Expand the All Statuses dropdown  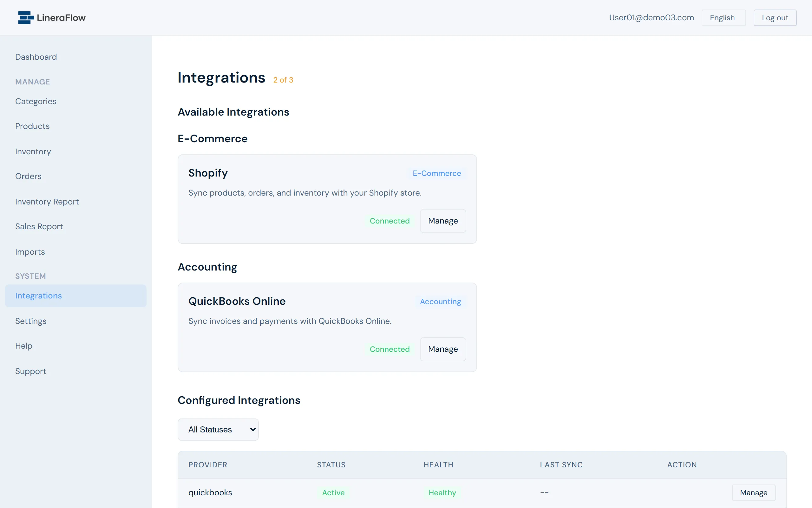point(218,429)
